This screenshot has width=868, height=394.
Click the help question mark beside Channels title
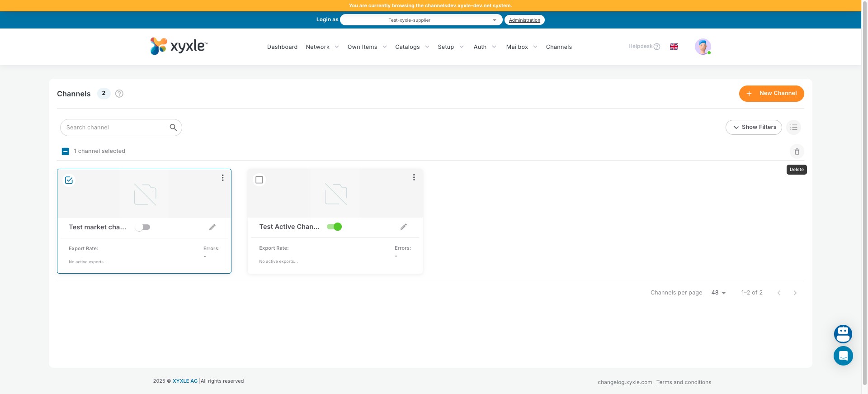[x=119, y=94]
